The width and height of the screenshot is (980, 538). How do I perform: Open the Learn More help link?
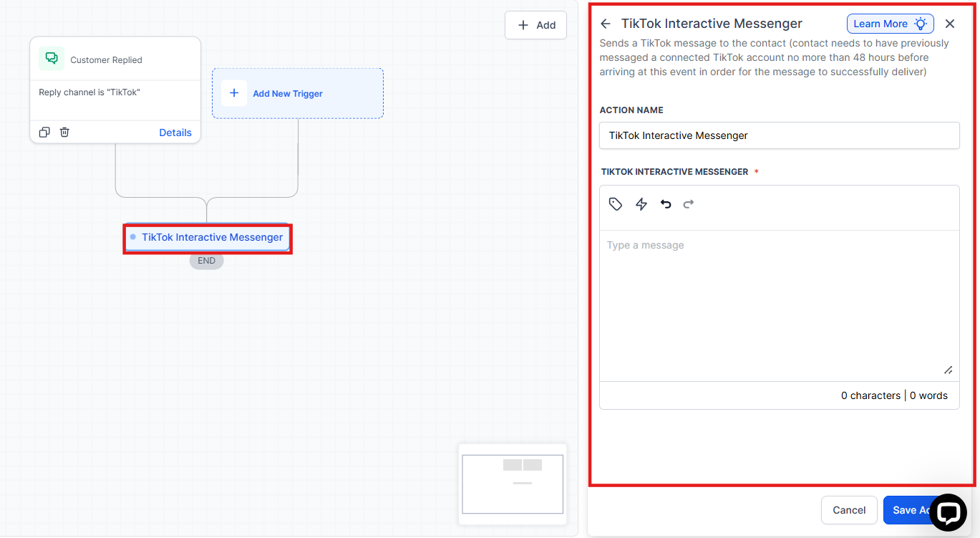point(890,24)
